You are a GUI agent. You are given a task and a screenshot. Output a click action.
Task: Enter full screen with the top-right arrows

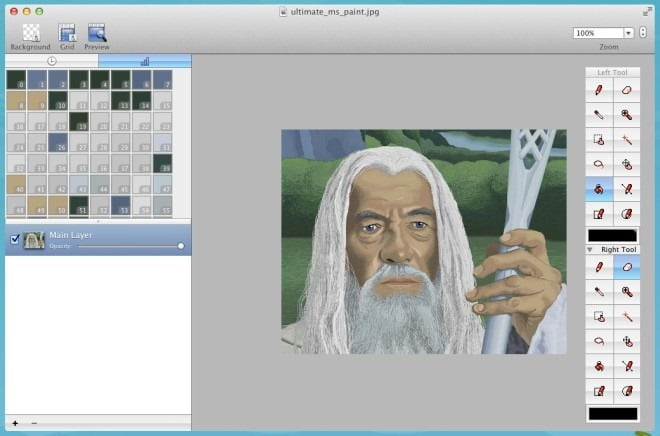pos(647,12)
